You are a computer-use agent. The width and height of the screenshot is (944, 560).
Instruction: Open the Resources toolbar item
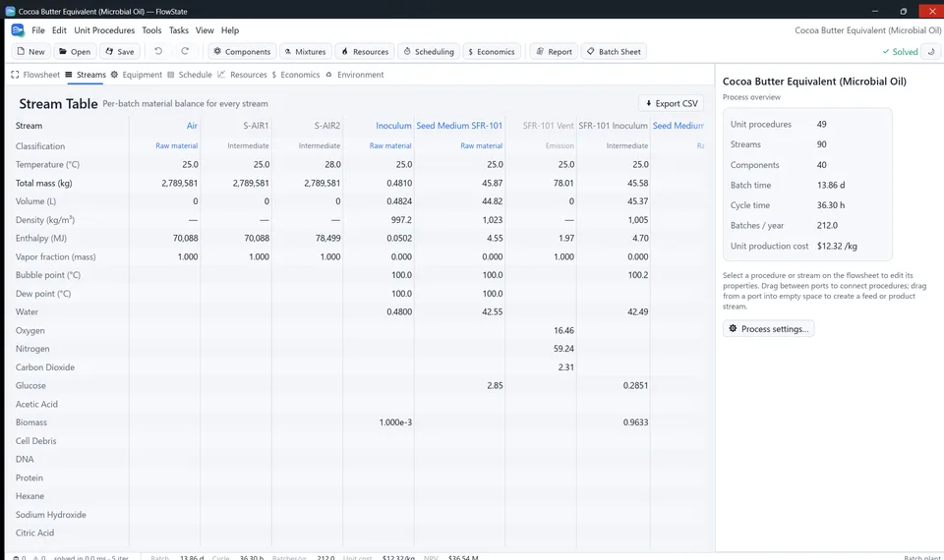click(365, 52)
